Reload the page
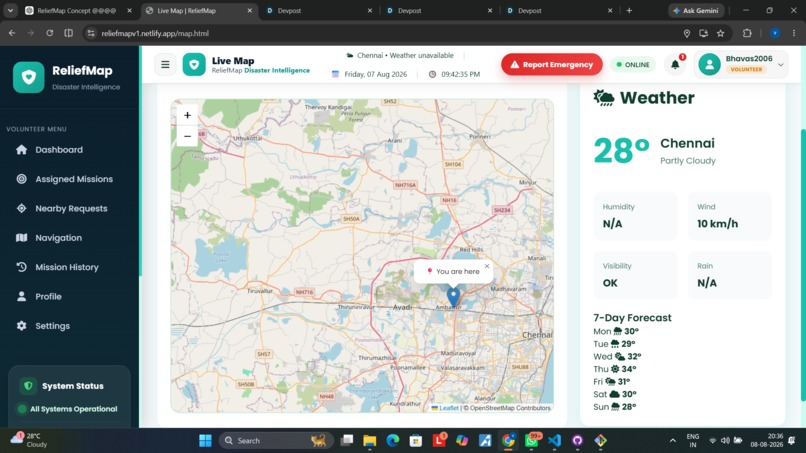 (49, 33)
